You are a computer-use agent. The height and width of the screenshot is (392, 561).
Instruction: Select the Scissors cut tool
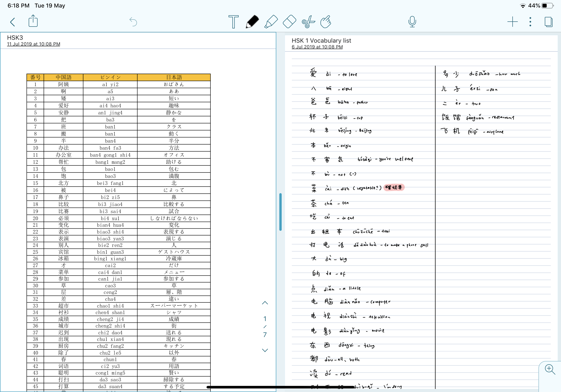[x=308, y=22]
